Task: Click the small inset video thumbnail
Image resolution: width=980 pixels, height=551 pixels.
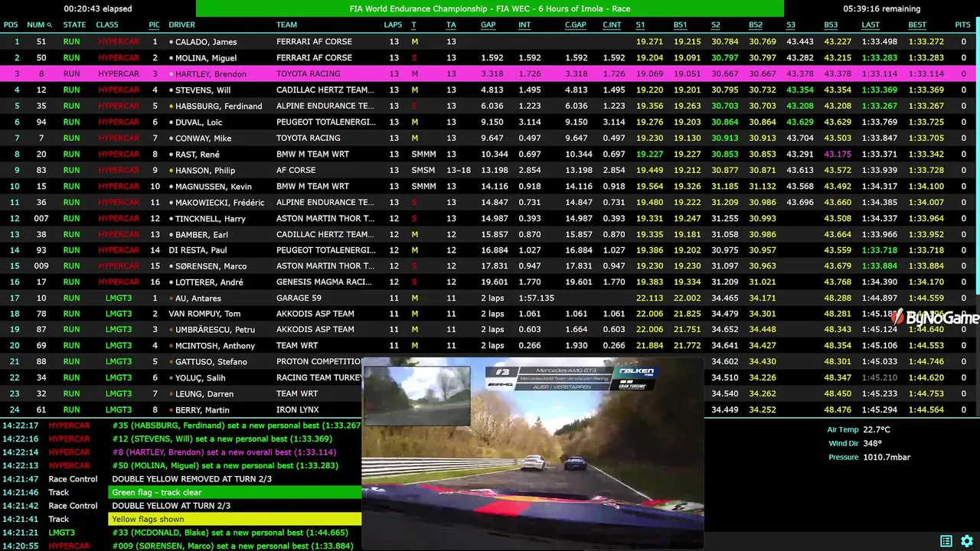Action: click(x=416, y=396)
